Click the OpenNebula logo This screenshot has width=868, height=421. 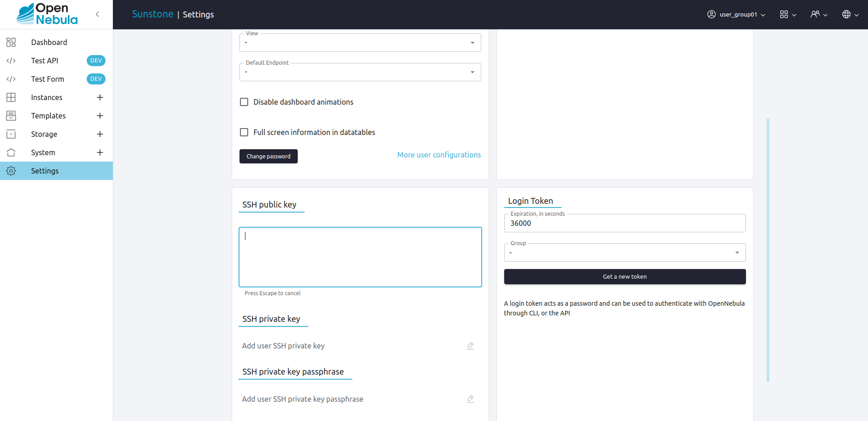point(47,14)
